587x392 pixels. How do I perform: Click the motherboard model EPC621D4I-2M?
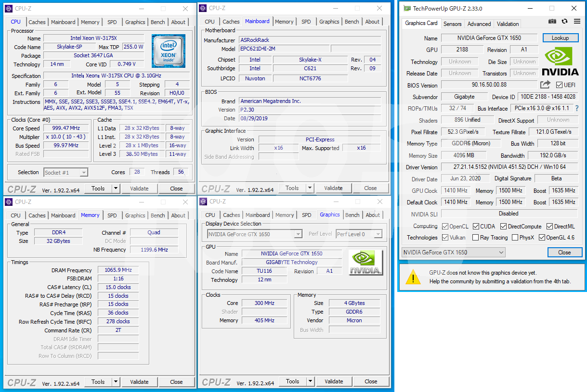coord(284,49)
